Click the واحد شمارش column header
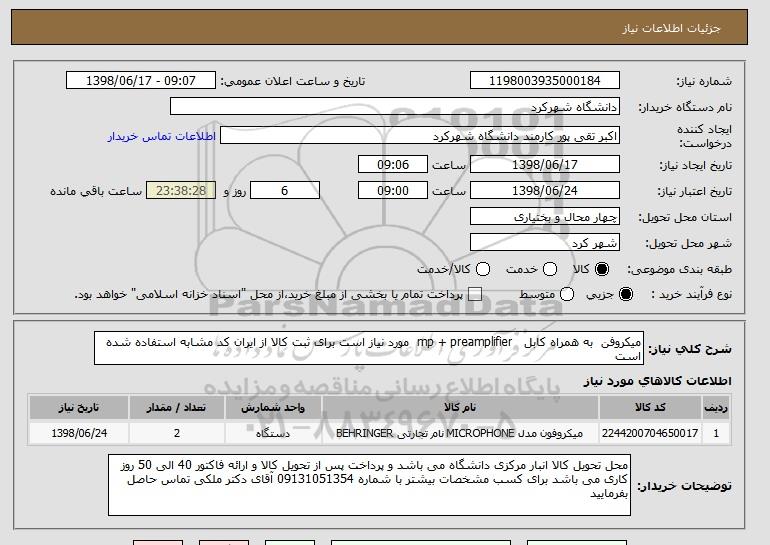 click(x=273, y=408)
